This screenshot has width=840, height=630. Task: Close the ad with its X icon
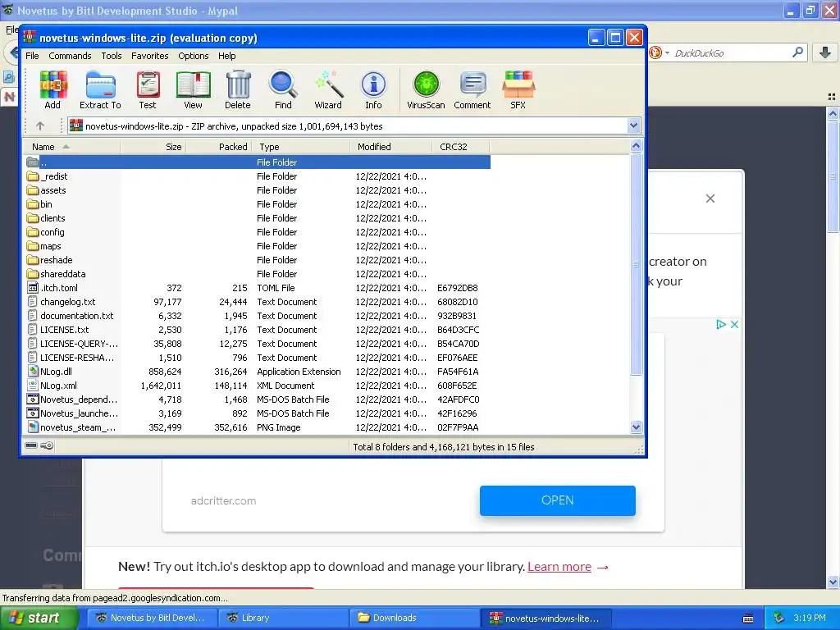734,324
